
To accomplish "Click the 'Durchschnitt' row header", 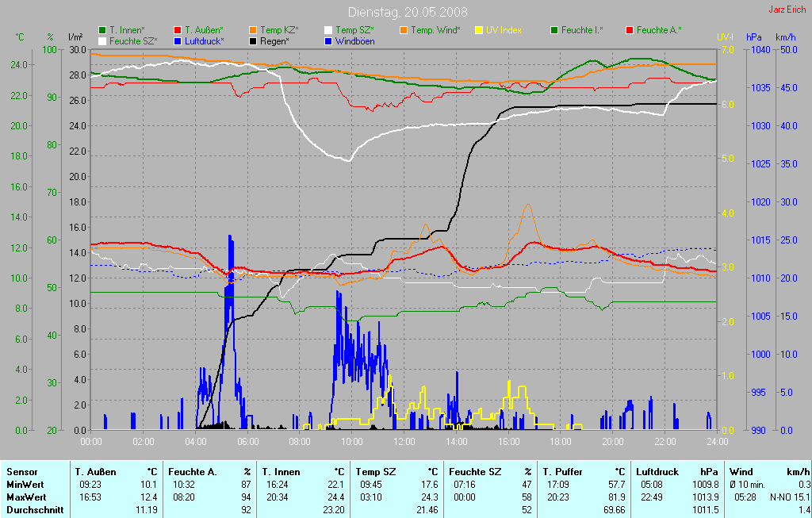I will tap(35, 510).
